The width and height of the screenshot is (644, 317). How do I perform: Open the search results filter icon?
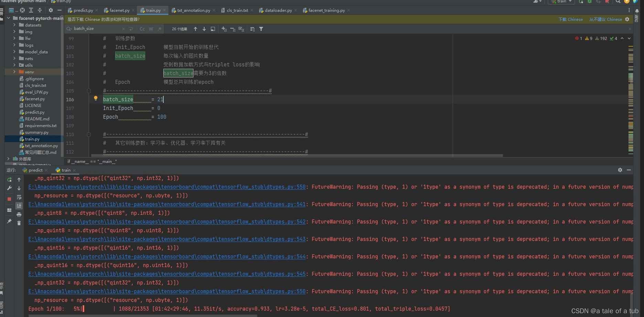pos(261,29)
